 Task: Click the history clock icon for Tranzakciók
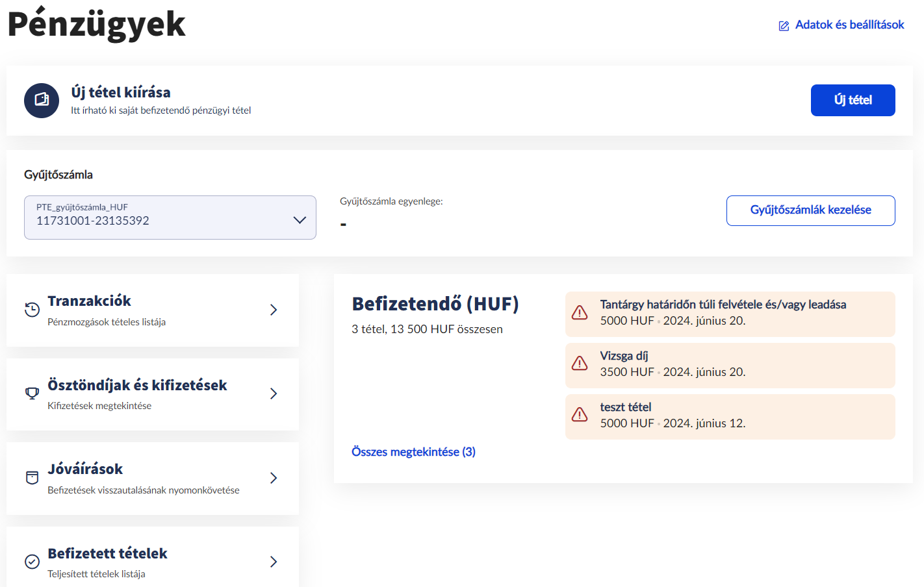click(32, 310)
